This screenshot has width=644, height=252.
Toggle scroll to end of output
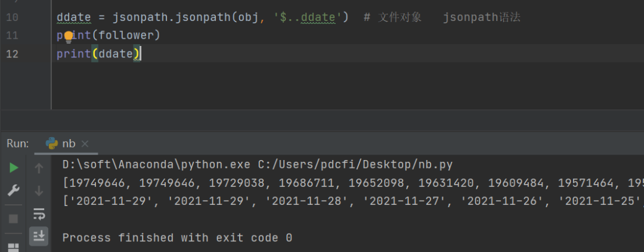pos(39,235)
